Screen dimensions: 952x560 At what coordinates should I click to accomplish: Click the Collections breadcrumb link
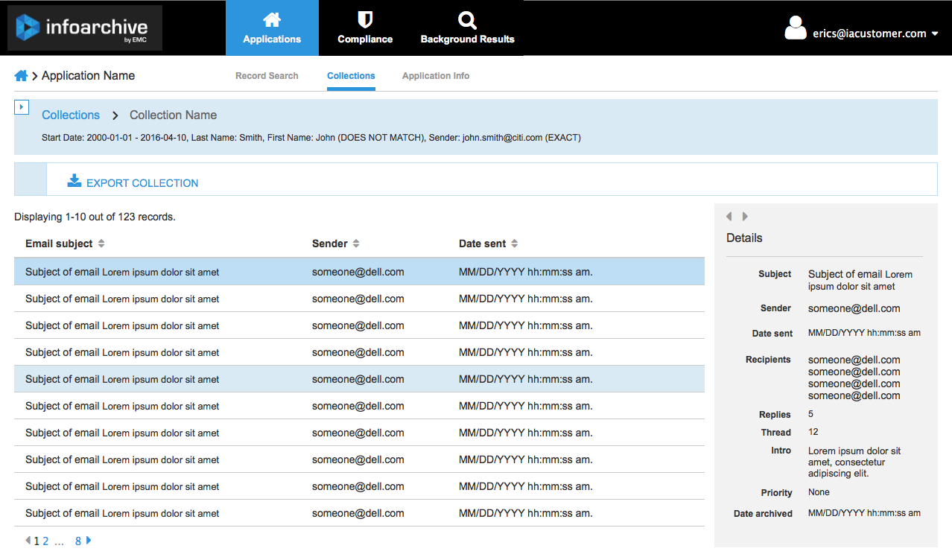coord(71,115)
